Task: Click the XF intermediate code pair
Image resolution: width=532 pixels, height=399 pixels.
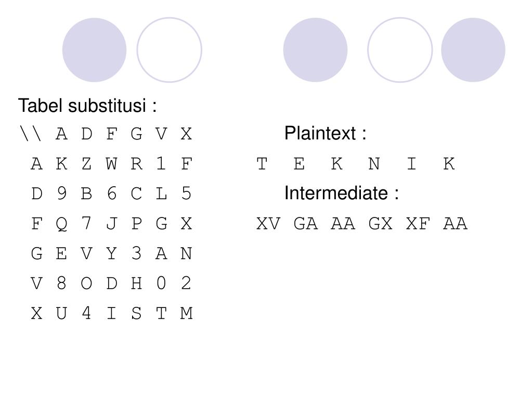Action: click(418, 224)
